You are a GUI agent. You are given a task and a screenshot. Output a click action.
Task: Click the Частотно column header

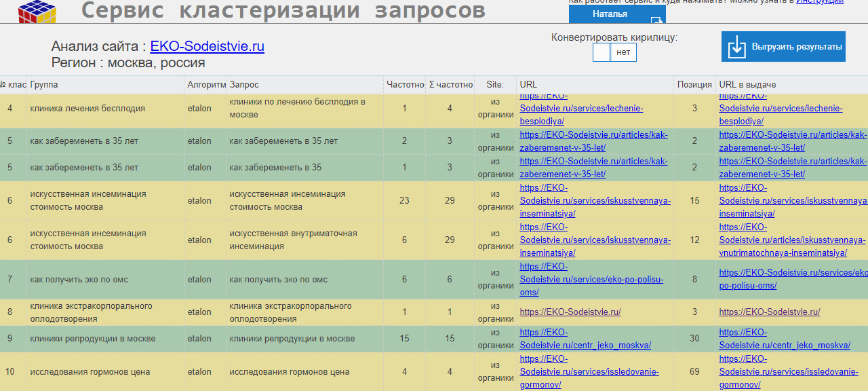tap(405, 85)
